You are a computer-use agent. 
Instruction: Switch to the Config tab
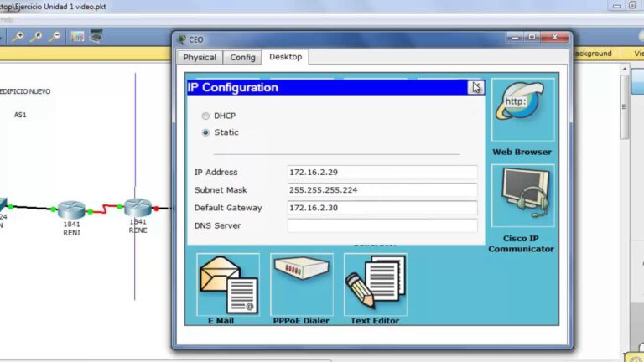[x=242, y=58]
